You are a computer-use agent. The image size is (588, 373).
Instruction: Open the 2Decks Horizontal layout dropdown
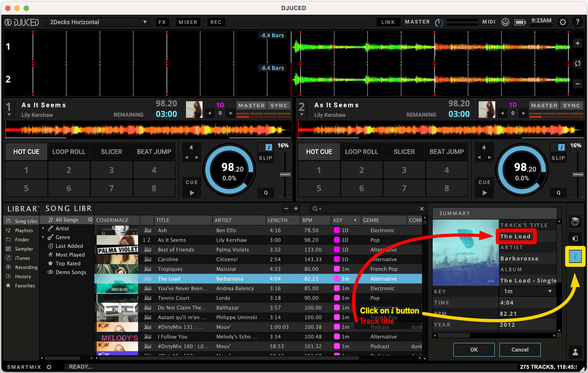tap(97, 22)
